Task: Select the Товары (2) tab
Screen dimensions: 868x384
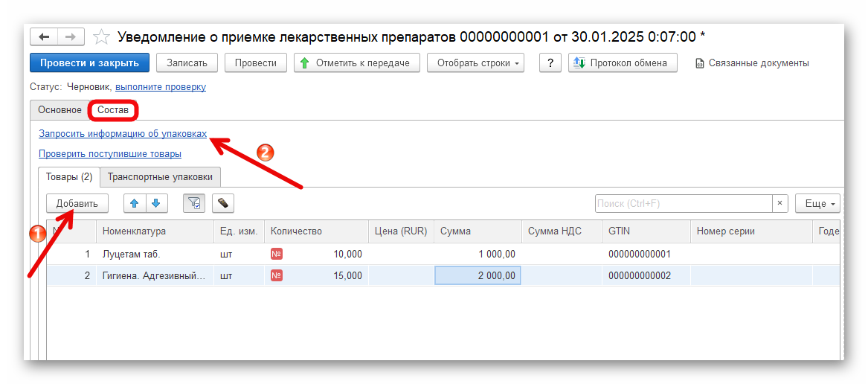Action: [x=68, y=177]
